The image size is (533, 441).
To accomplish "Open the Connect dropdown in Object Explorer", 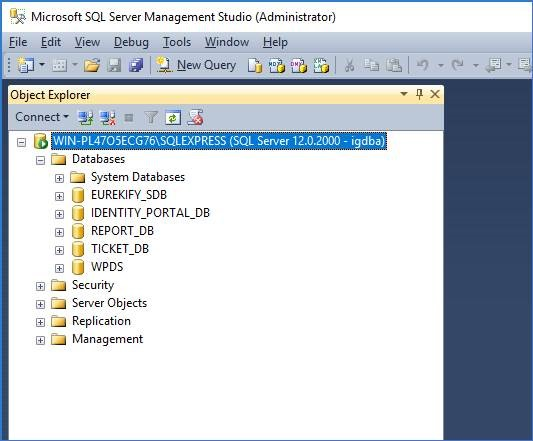I will pos(42,117).
